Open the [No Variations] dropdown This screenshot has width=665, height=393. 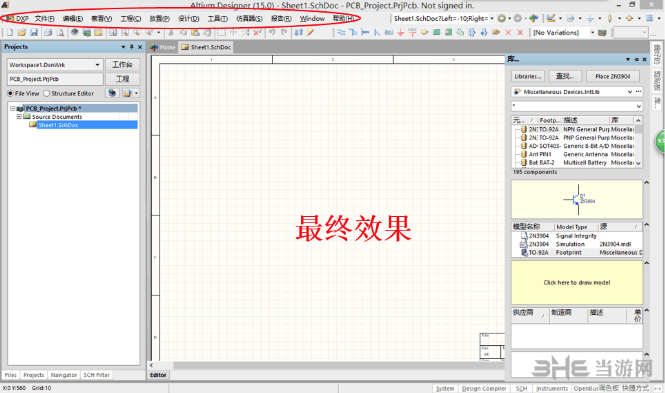point(592,33)
